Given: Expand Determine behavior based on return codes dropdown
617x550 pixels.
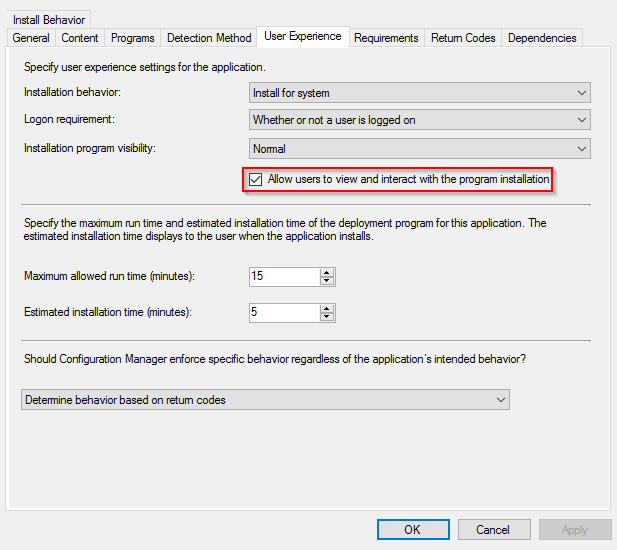Looking at the screenshot, I should coord(265,400).
